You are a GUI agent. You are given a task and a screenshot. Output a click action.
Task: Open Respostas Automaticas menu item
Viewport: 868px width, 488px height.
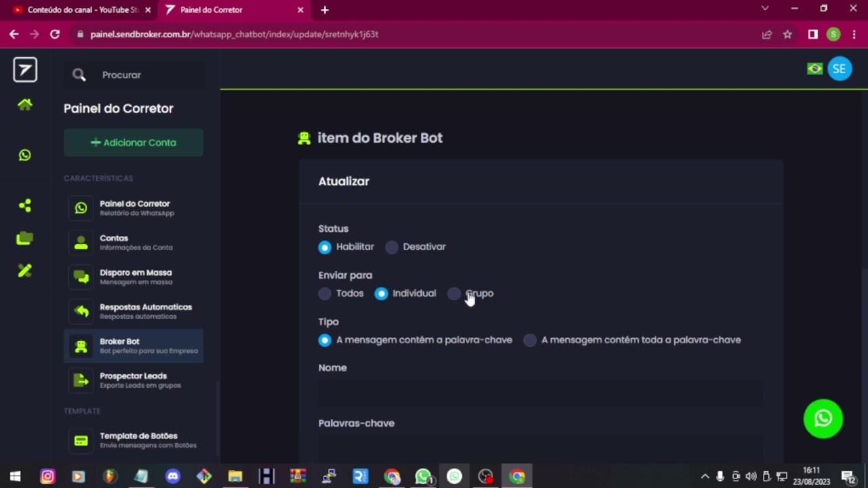(134, 312)
